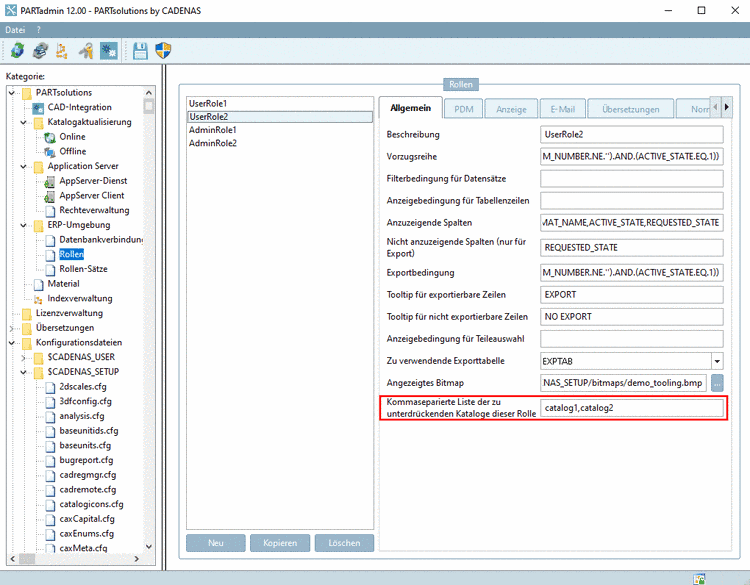Collapse the Application Server node
Viewport: 750px width, 585px height.
(23, 166)
